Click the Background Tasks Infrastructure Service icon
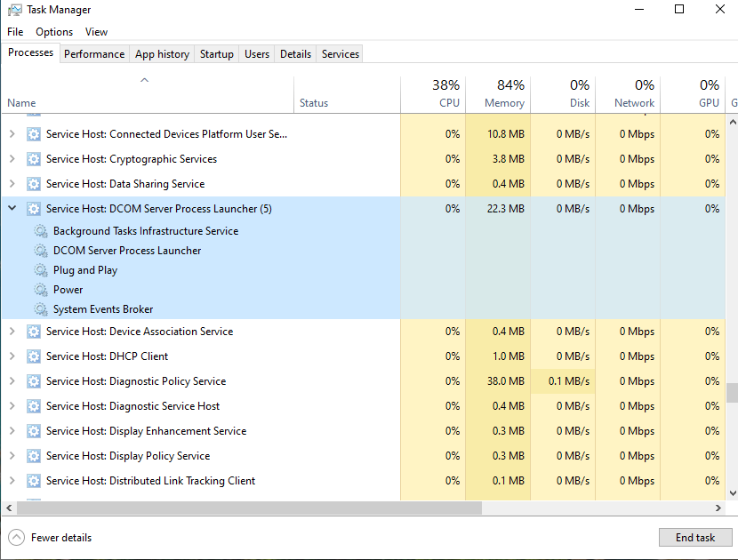This screenshot has width=738, height=560. pyautogui.click(x=41, y=231)
